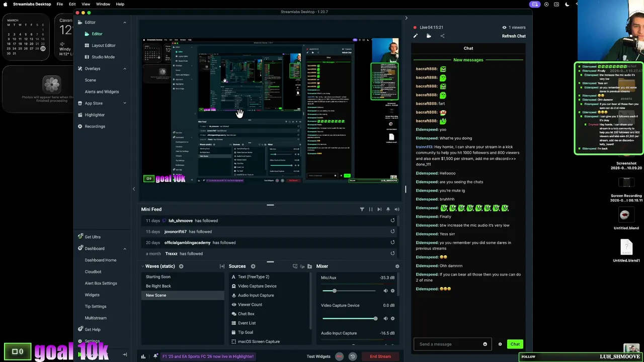Image resolution: width=644 pixels, height=362 pixels.
Task: Open the Apple menu
Action: tap(5, 4)
